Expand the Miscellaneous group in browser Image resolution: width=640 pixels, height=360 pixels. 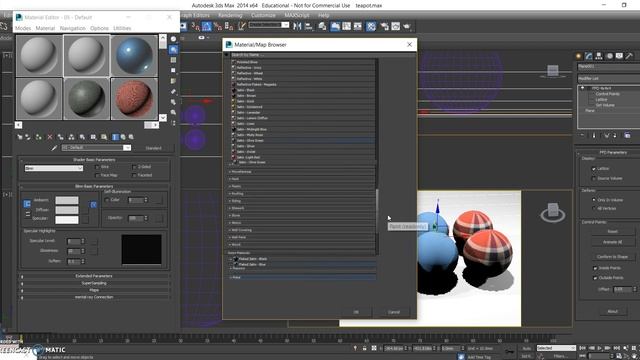[302, 172]
